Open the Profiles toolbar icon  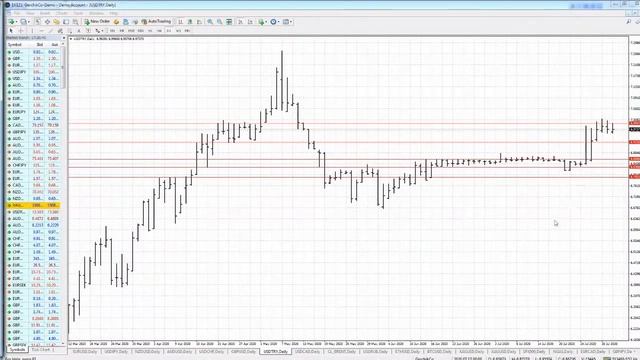(23, 22)
